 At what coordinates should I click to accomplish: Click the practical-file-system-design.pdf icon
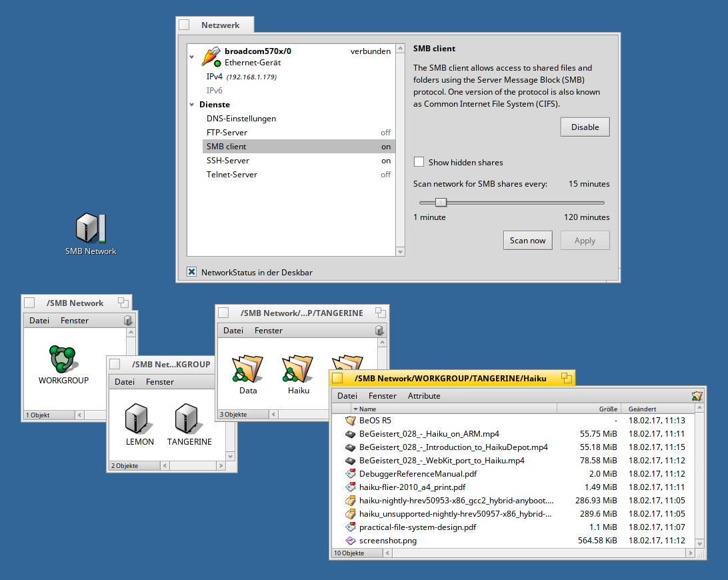(351, 527)
